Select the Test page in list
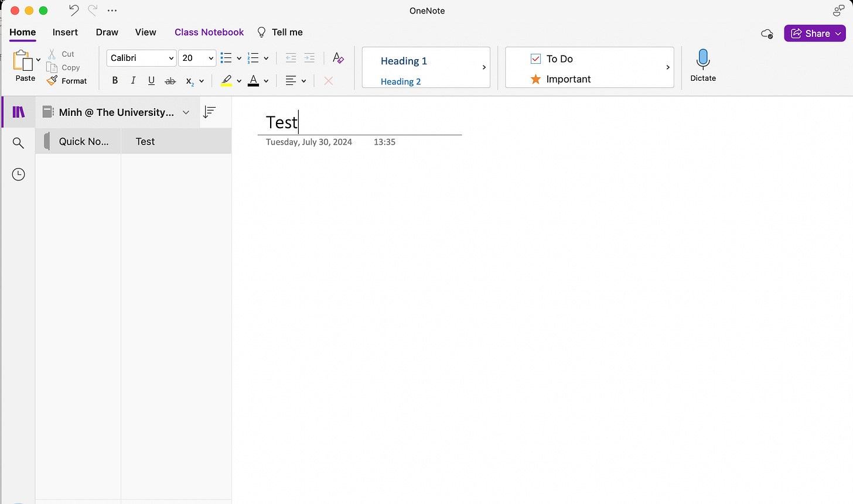Screen dimensions: 853x504 click(176, 141)
